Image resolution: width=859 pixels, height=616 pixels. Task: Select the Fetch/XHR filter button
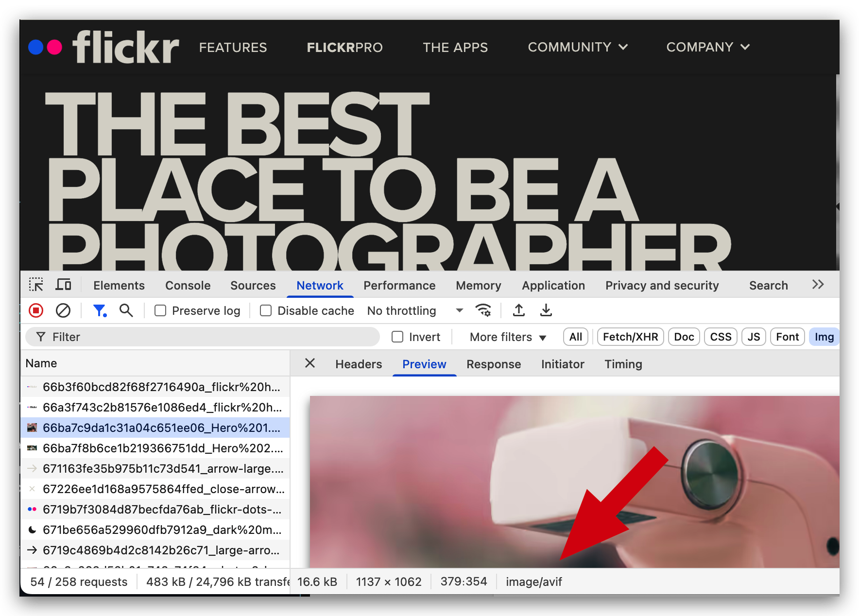click(630, 337)
